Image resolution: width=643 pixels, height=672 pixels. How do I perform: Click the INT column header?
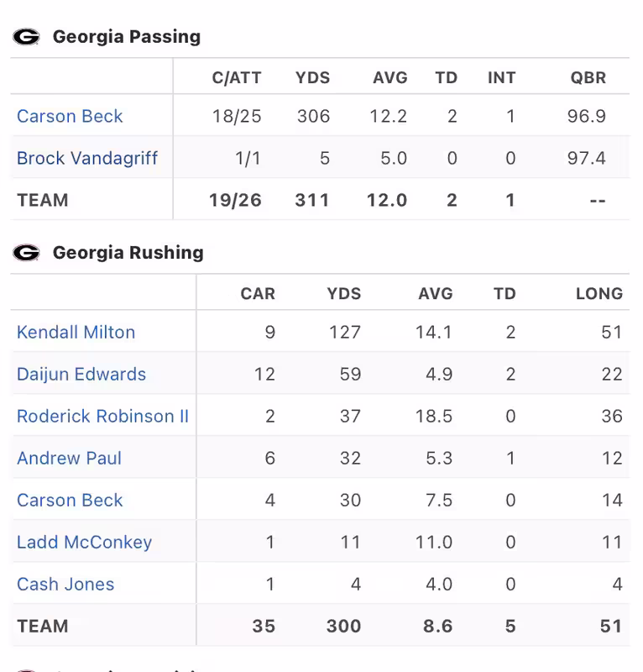click(x=501, y=77)
